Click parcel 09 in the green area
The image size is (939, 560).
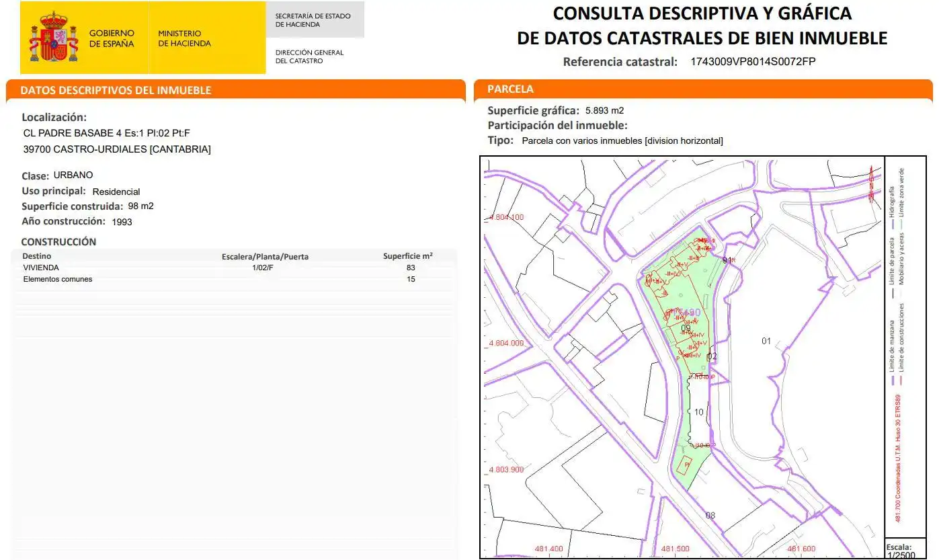pyautogui.click(x=686, y=328)
